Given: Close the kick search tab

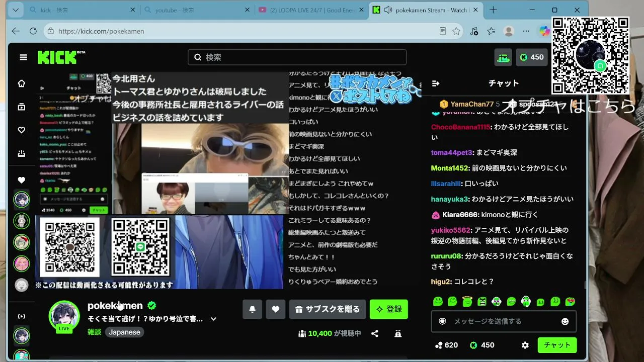Looking at the screenshot, I should (133, 10).
